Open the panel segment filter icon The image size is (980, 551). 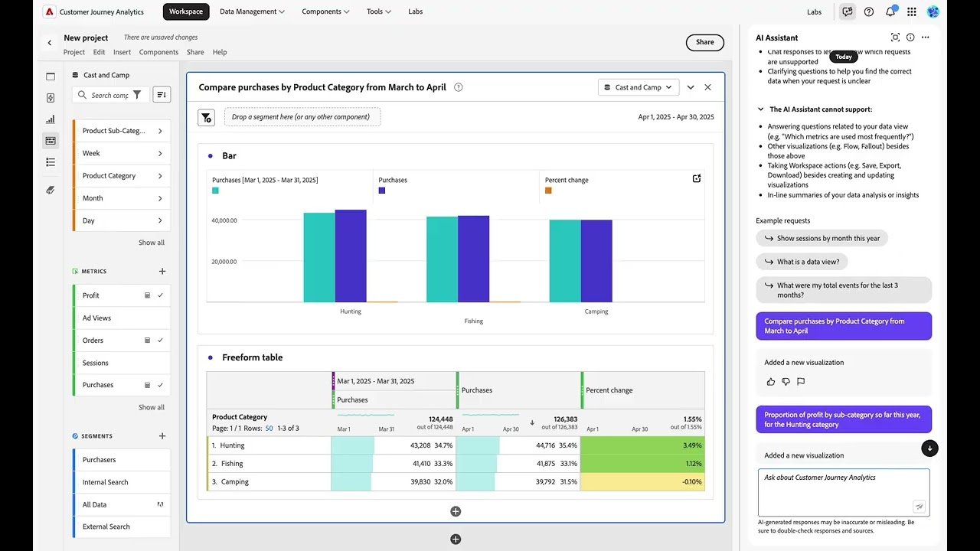pos(206,117)
